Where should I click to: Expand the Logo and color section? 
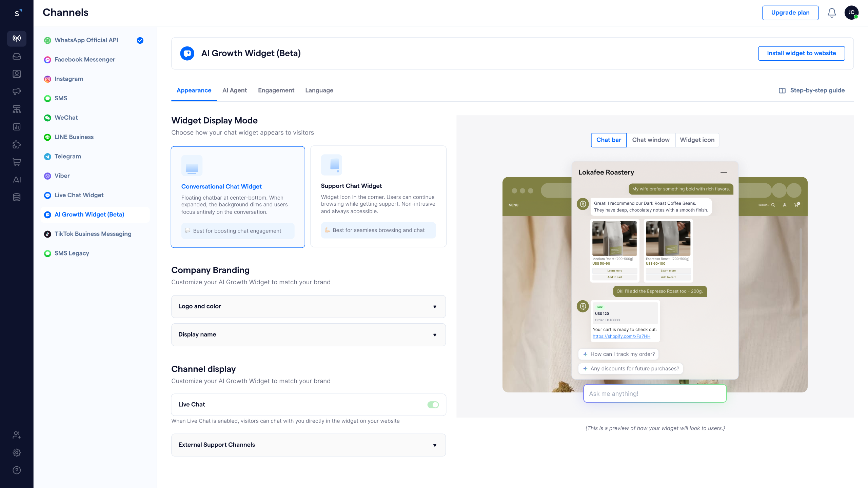coord(308,306)
